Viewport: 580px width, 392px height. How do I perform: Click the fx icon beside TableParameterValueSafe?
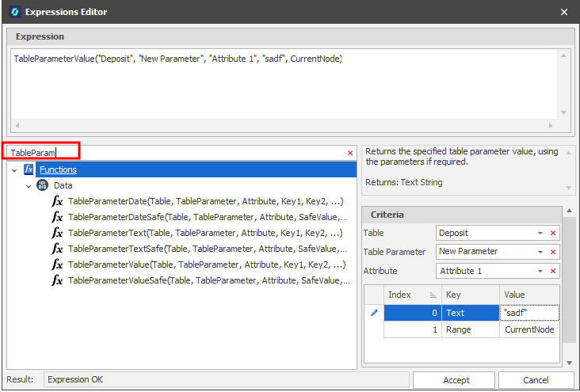click(x=57, y=280)
